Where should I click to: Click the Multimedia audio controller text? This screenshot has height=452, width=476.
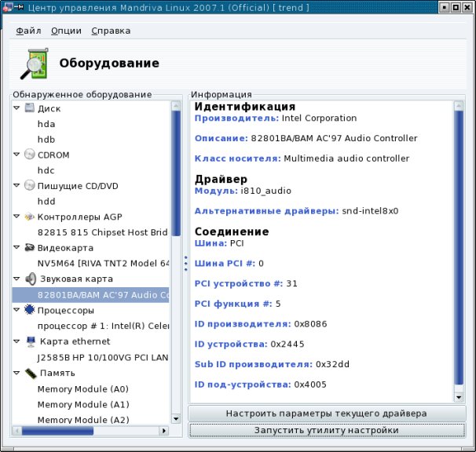(x=346, y=159)
